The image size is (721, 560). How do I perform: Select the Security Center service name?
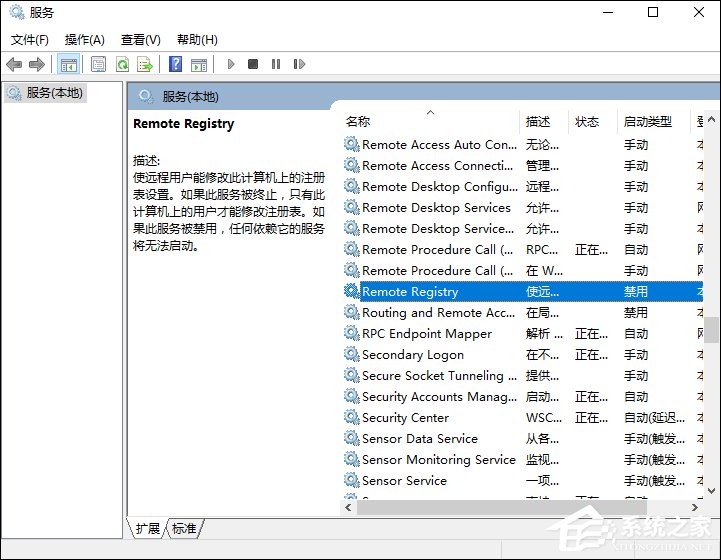tap(405, 417)
